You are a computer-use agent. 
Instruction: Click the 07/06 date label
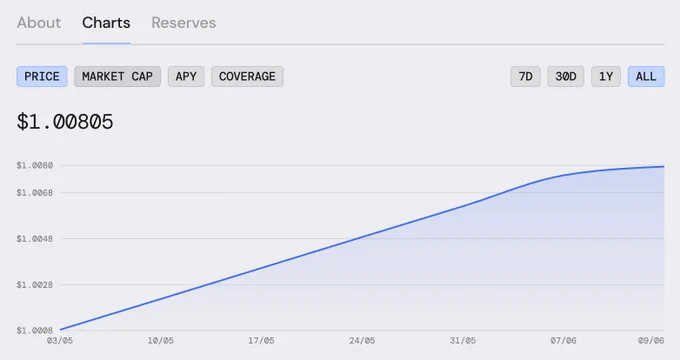point(563,341)
